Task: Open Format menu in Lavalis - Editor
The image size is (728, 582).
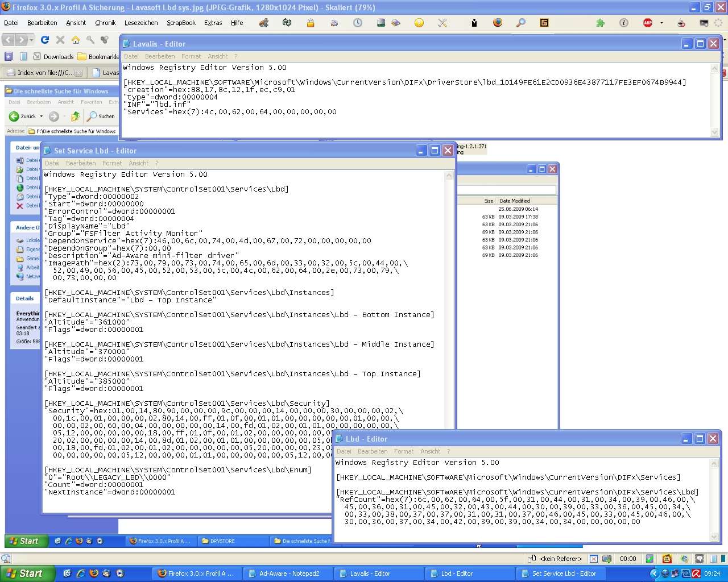Action: point(191,56)
